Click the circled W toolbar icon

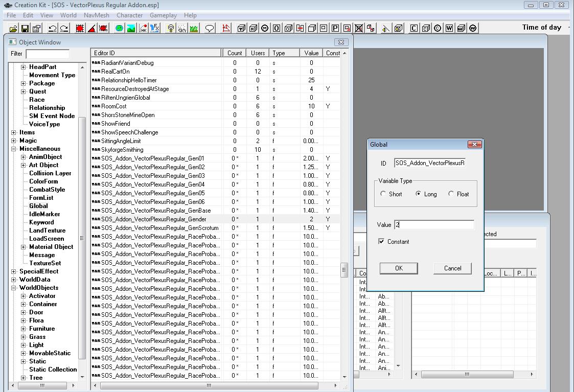coord(473,28)
